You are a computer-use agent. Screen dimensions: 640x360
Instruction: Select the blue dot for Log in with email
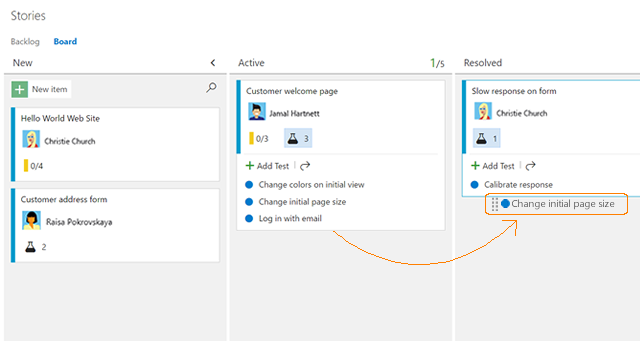pyautogui.click(x=249, y=218)
